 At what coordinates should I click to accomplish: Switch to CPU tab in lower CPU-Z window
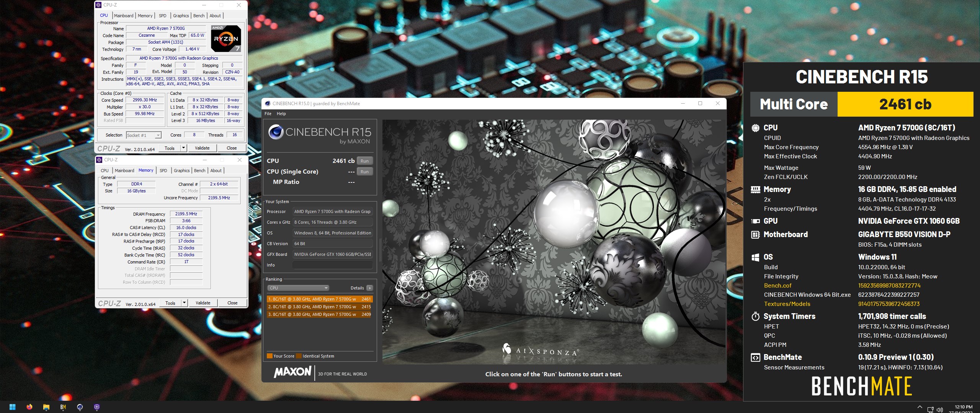105,171
